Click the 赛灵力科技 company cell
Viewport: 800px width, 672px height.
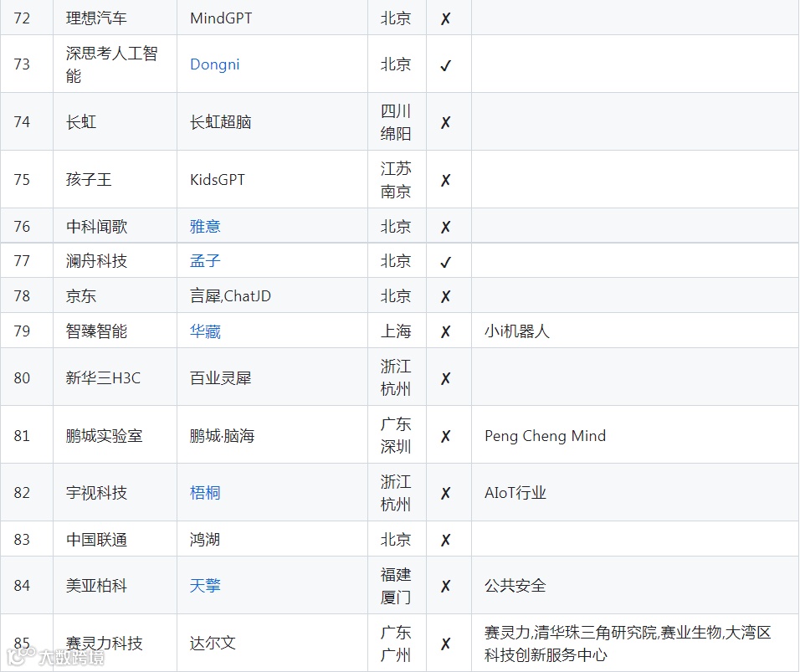(115, 643)
